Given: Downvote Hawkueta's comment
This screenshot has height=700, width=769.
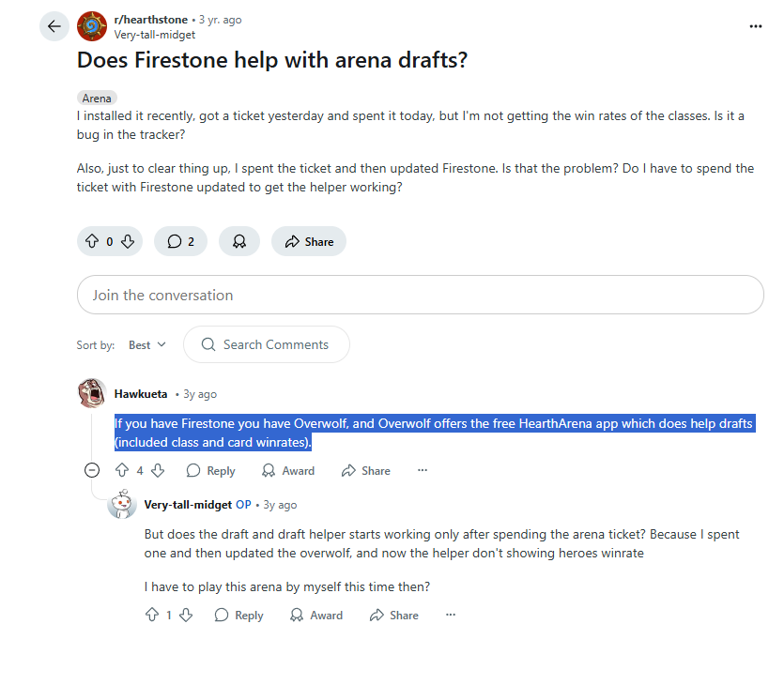Looking at the screenshot, I should (158, 471).
